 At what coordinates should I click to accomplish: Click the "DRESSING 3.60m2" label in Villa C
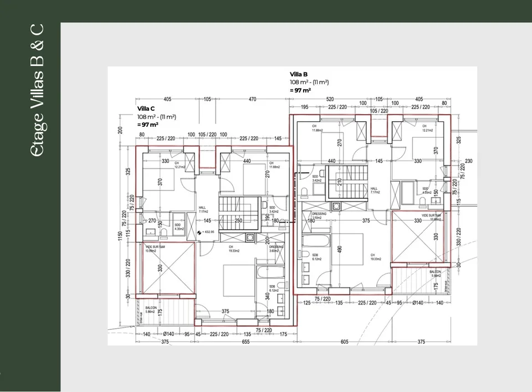click(x=276, y=249)
